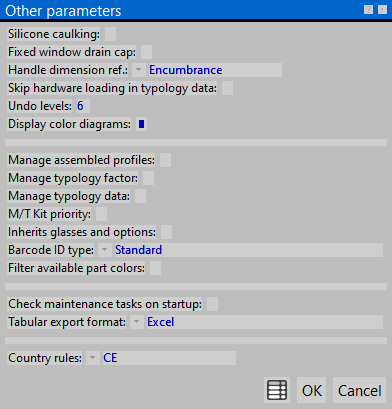
Task: Expand the Country rules dropdown arrow
Action: tap(93, 358)
